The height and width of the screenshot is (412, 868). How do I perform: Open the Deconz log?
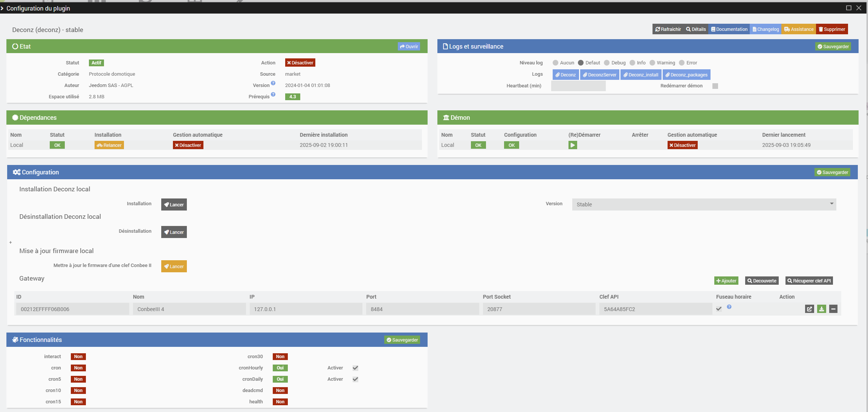[x=565, y=75]
